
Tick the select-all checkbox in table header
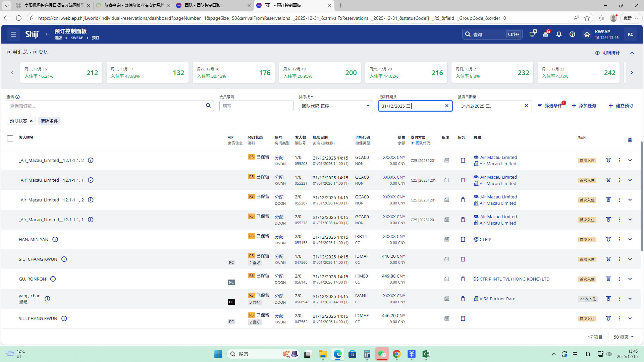tap(10, 138)
